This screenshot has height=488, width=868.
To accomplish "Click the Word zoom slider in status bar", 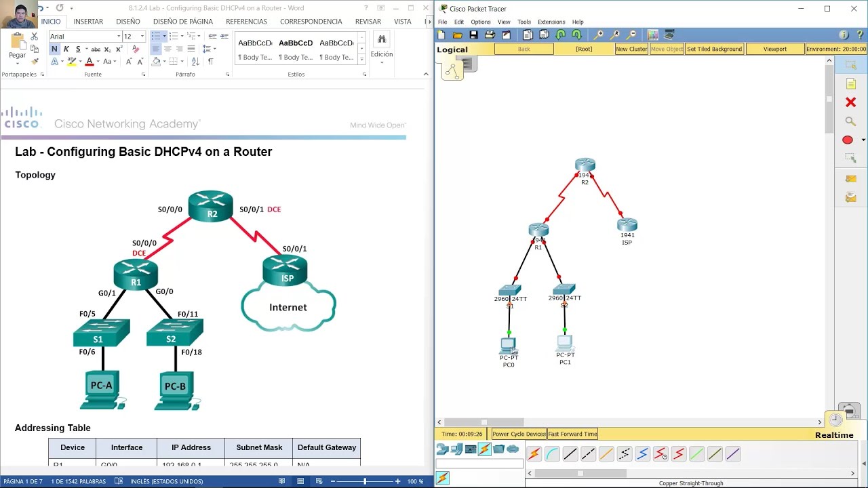I will click(x=365, y=481).
